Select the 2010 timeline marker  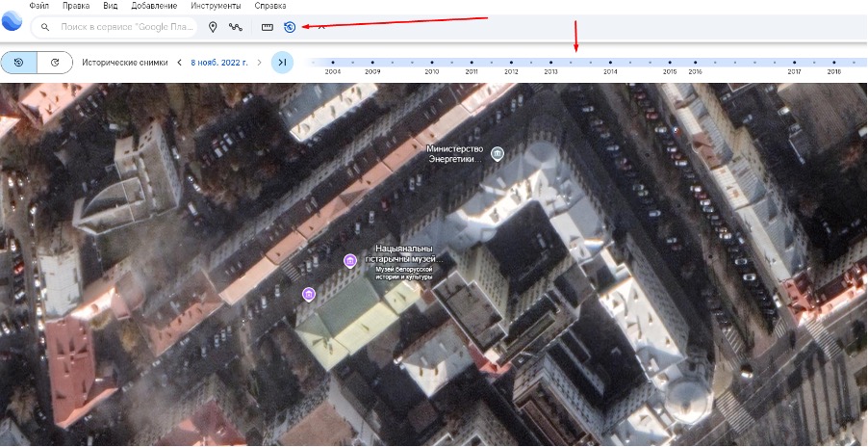coord(432,63)
